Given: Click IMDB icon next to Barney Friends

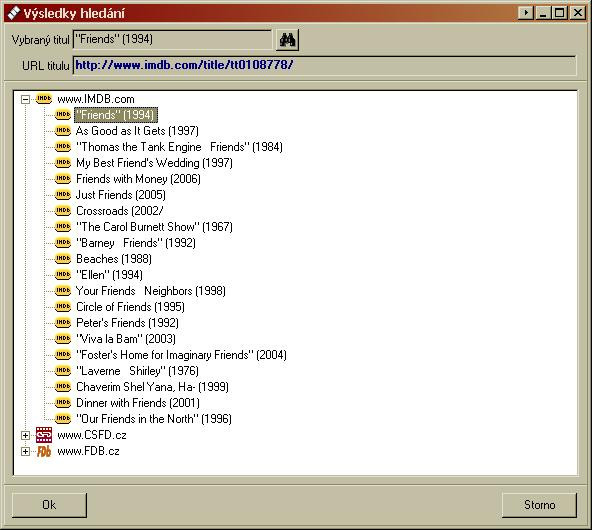Looking at the screenshot, I should pos(63,243).
